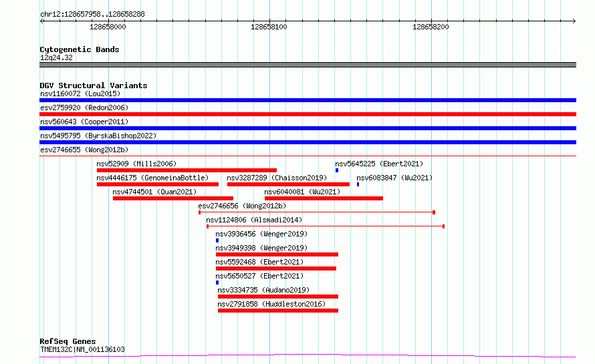Viewport: 595px width, 364px height.
Task: Open the nsv52909 (Mills2006) variant label
Action: tap(136, 164)
